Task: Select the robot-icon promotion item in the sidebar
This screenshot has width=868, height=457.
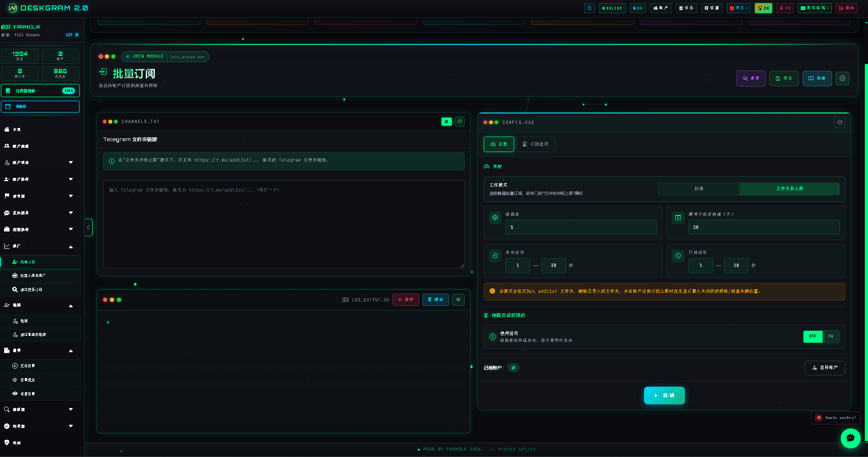Action: point(41,275)
